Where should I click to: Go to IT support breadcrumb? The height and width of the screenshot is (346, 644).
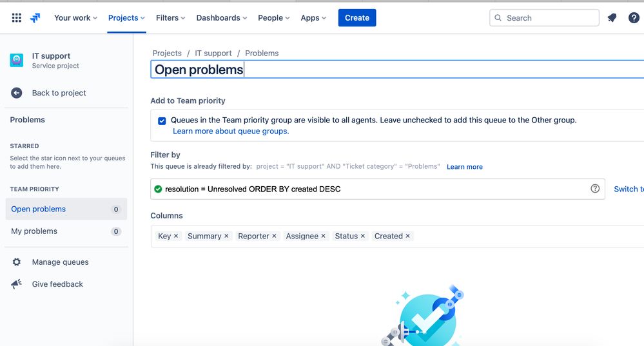[213, 53]
